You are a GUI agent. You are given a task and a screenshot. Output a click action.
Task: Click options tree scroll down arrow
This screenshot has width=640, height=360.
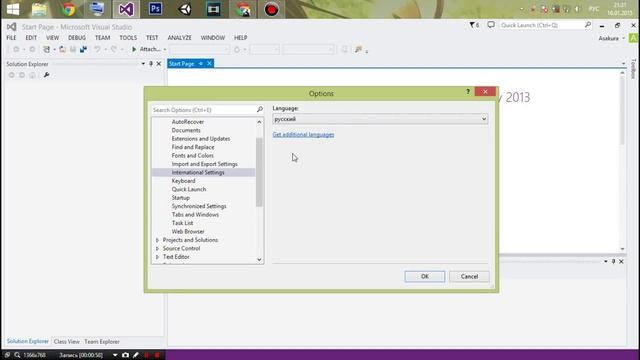(259, 260)
